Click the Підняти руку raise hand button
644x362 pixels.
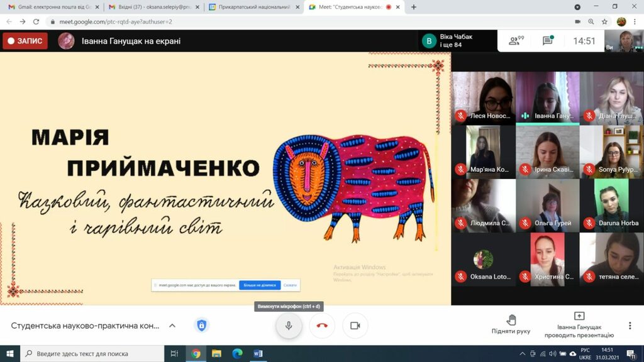511,324
